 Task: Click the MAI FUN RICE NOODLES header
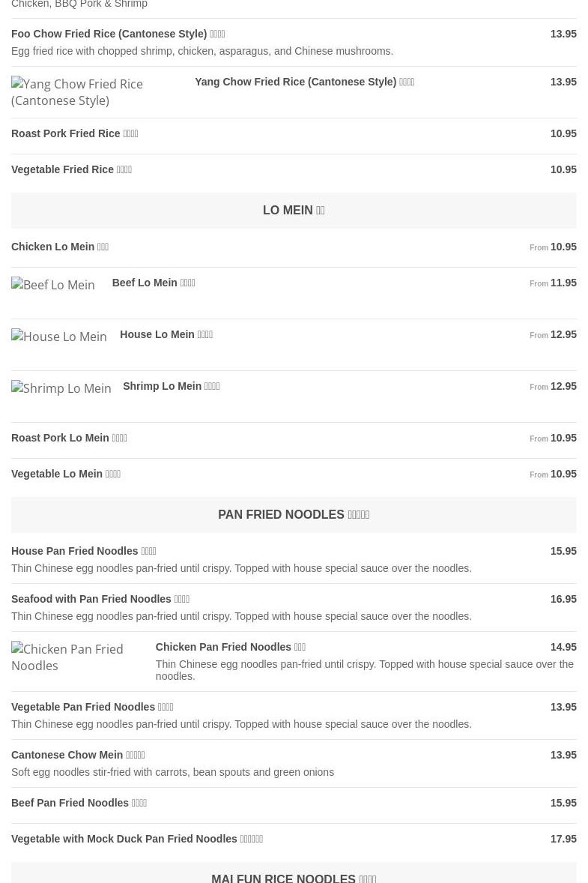tap(294, 877)
